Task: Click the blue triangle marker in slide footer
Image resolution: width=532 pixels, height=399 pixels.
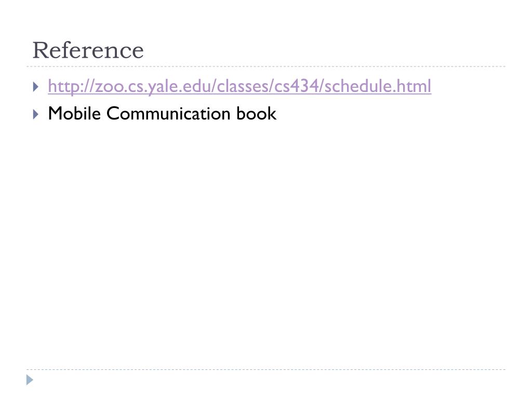Action: tap(30, 380)
